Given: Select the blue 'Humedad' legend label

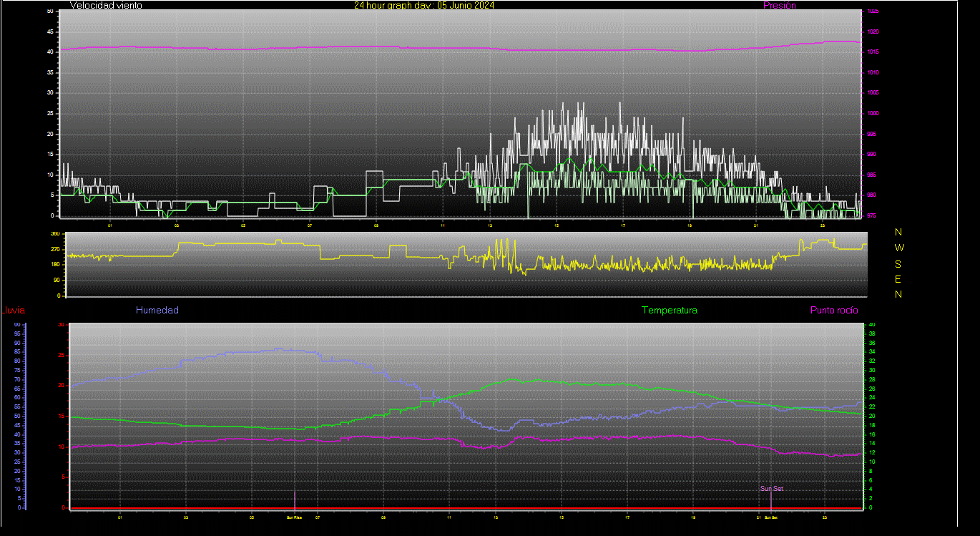Looking at the screenshot, I should (x=157, y=310).
